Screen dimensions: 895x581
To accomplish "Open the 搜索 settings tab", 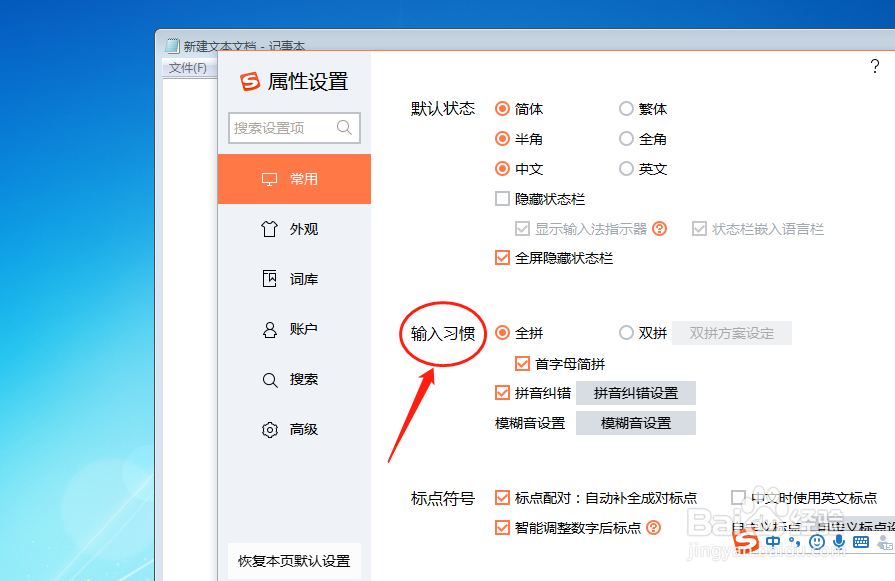I will pyautogui.click(x=294, y=380).
